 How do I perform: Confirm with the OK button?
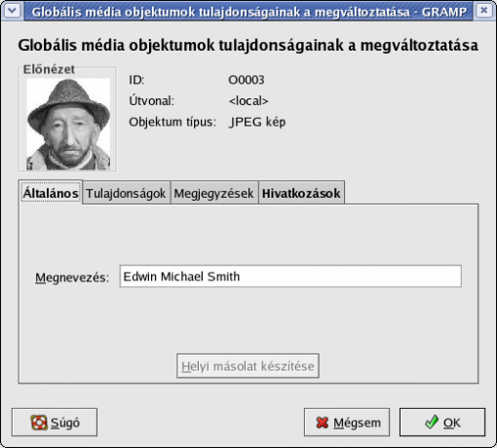[442, 423]
